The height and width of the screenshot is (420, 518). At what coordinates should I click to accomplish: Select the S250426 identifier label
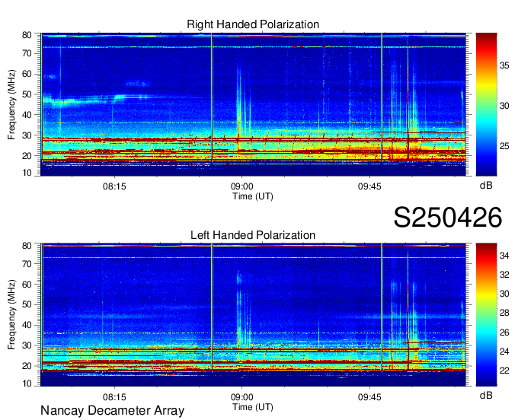448,218
